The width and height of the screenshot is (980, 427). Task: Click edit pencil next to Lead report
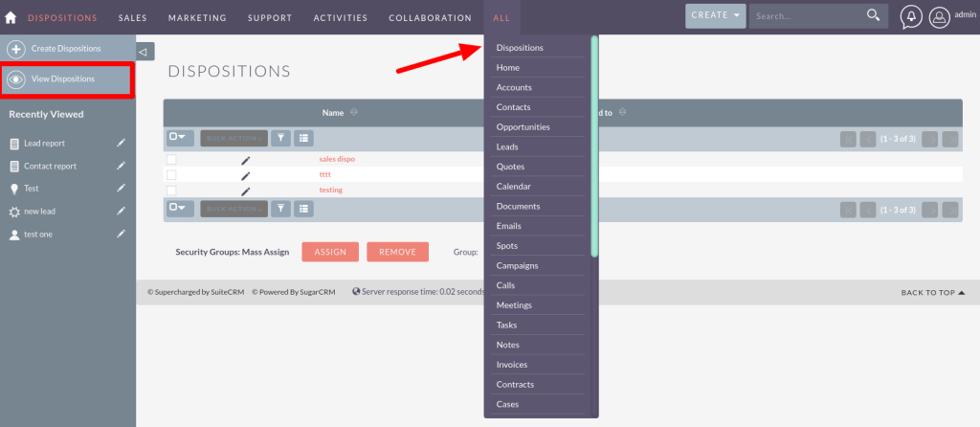pos(121,143)
